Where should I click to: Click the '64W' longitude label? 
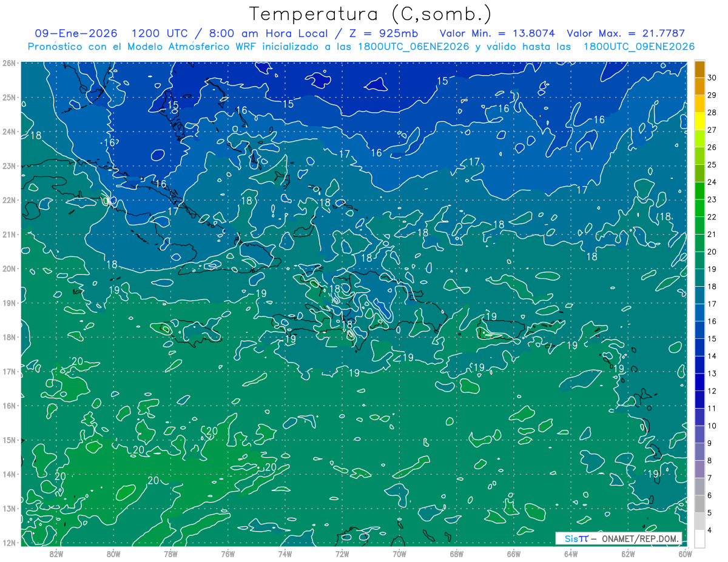[x=570, y=554]
